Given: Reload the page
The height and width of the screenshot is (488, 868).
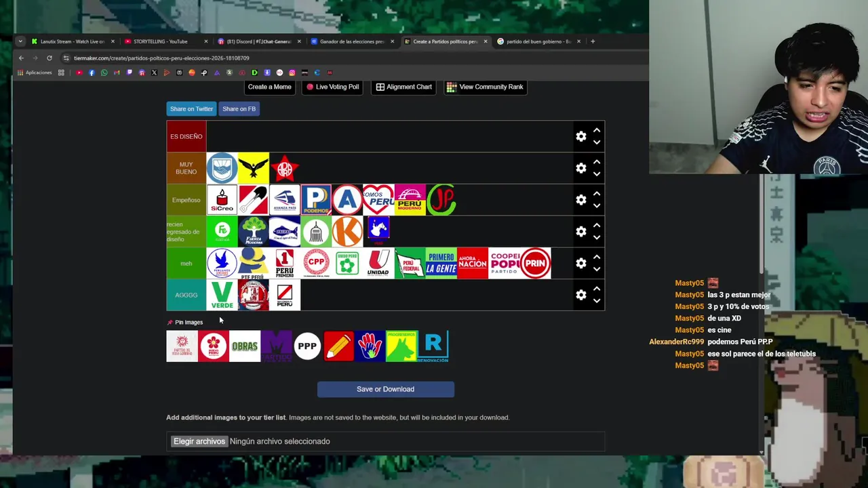Looking at the screenshot, I should click(x=49, y=58).
